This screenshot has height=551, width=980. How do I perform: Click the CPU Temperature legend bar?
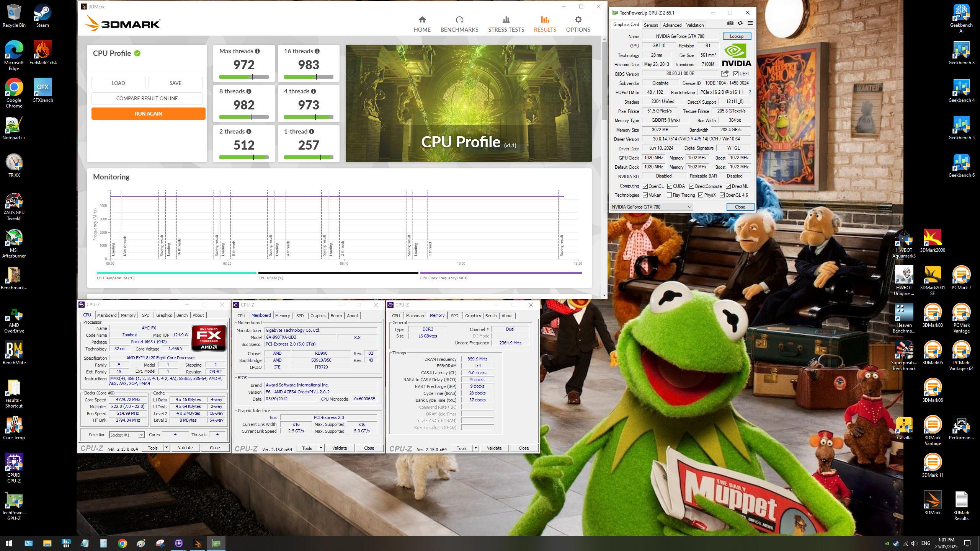click(x=176, y=273)
